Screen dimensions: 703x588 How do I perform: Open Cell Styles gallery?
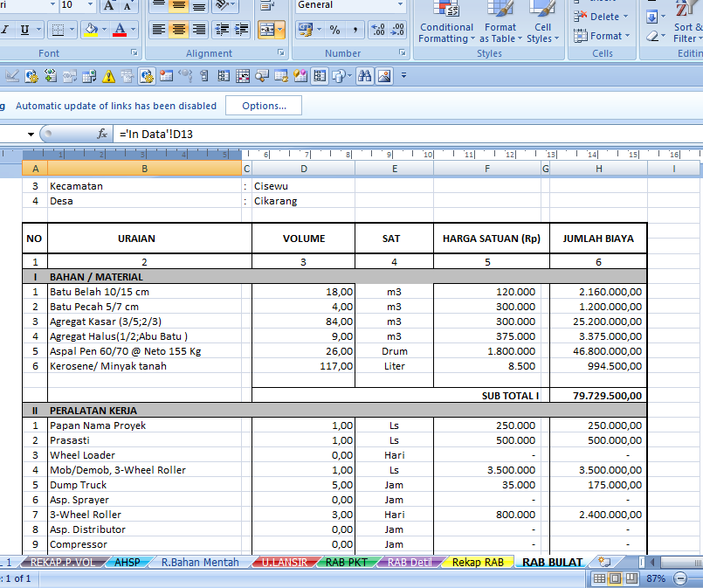[542, 23]
